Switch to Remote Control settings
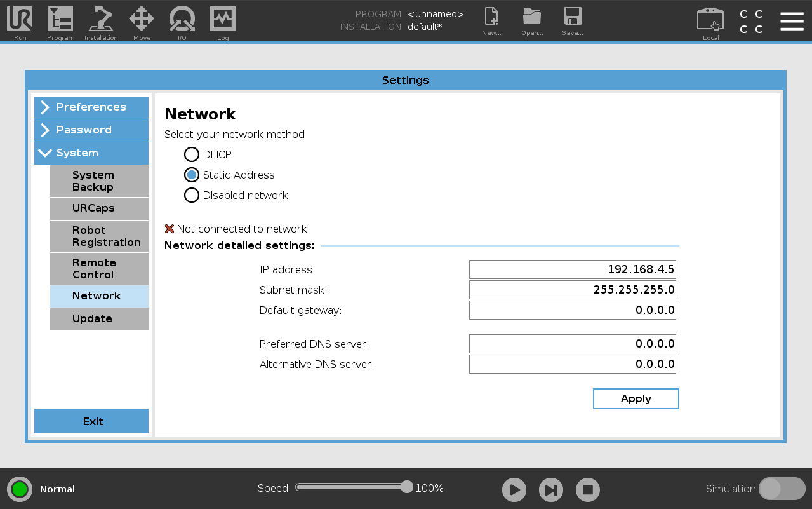 click(x=99, y=269)
